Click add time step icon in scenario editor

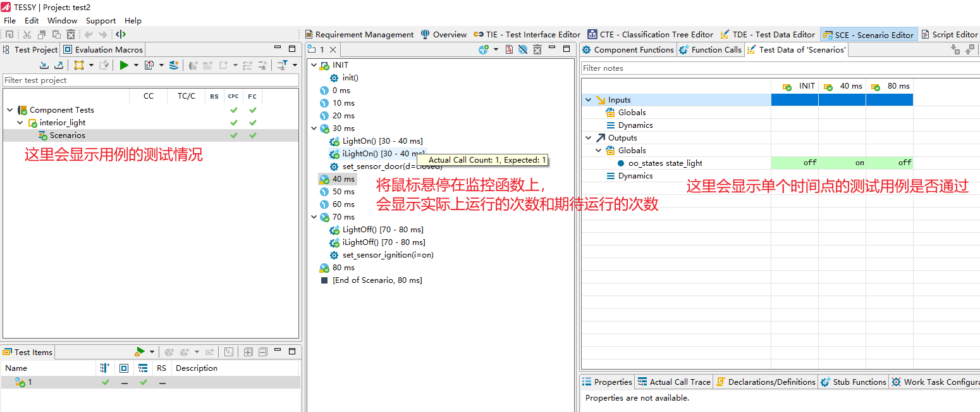click(484, 49)
